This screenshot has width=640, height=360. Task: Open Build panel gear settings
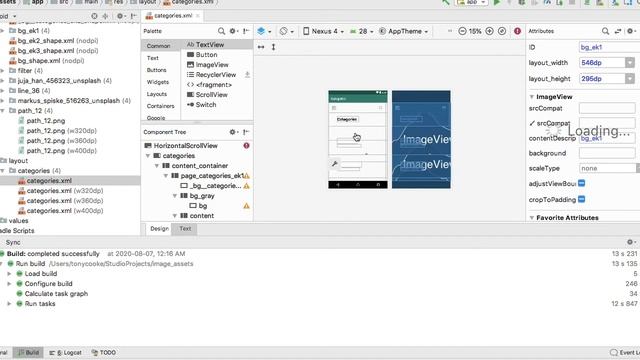[x=631, y=242]
